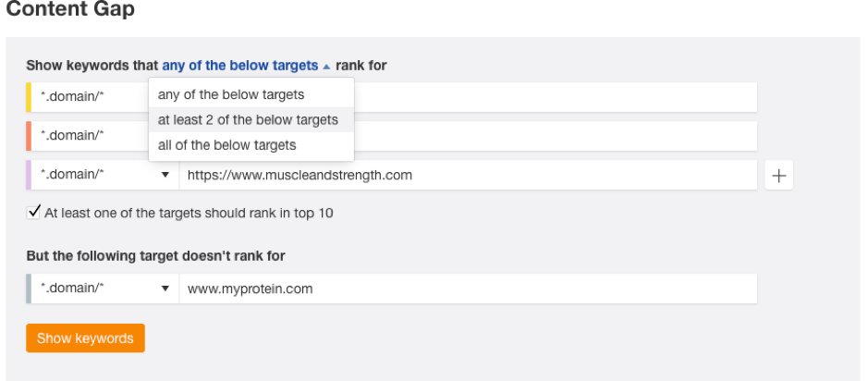This screenshot has width=868, height=381.
Task: Expand the mode dropdown in the first yellow target row
Action: tap(90, 97)
